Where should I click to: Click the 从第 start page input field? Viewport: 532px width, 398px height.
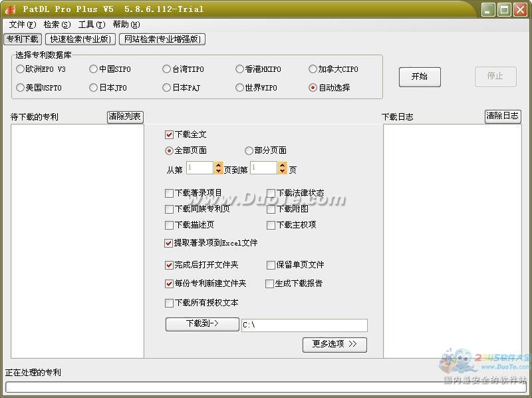pyautogui.click(x=200, y=168)
